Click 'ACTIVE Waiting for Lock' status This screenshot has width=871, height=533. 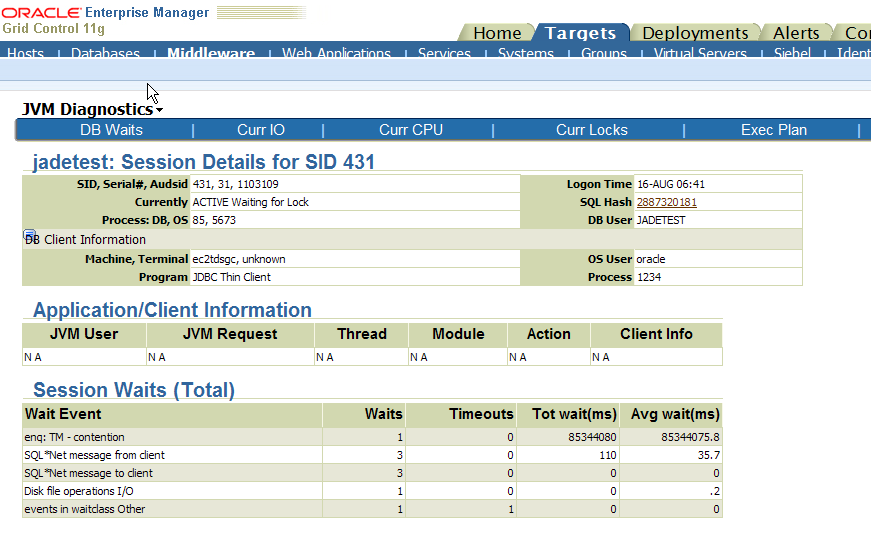point(251,202)
